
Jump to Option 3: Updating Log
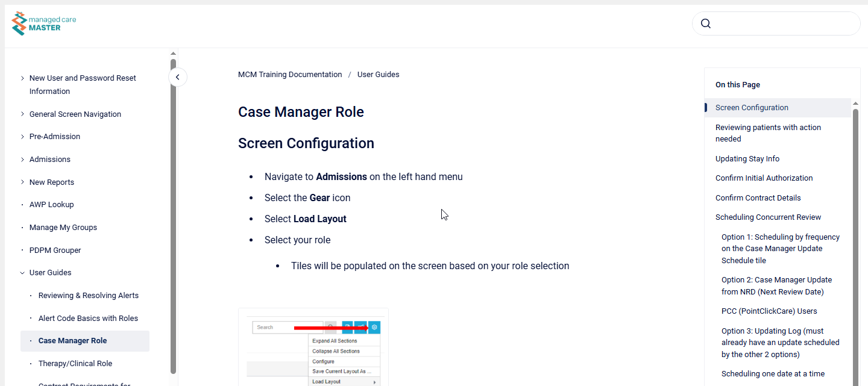click(781, 343)
